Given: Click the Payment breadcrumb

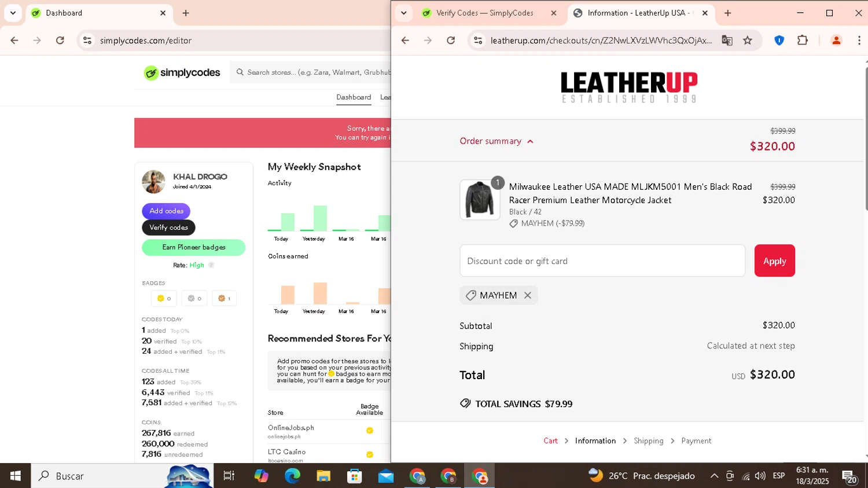Looking at the screenshot, I should (696, 441).
